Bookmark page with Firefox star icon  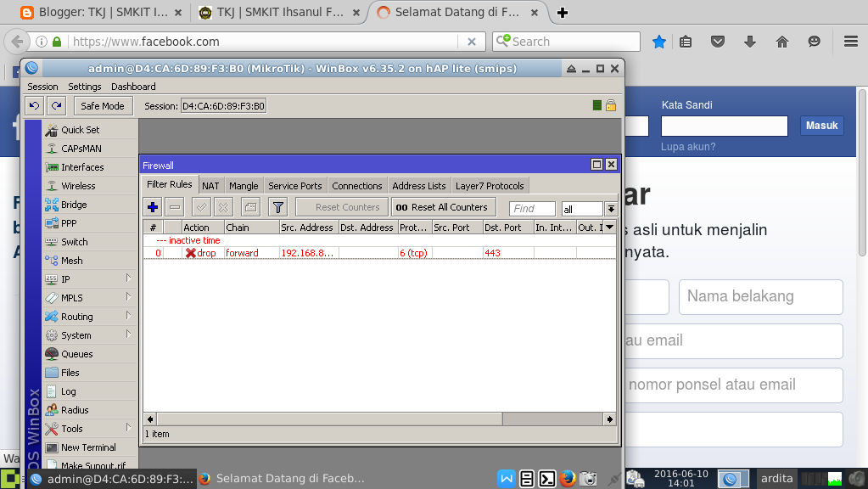click(658, 42)
